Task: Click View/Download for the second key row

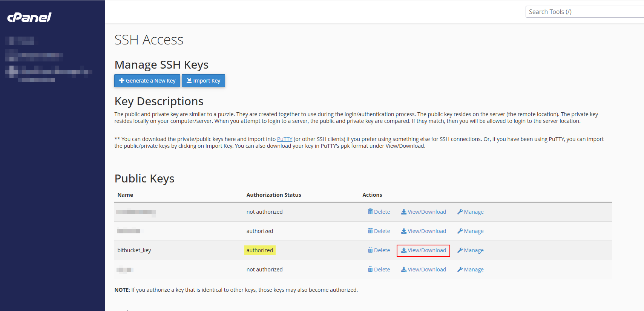Action: [x=423, y=231]
